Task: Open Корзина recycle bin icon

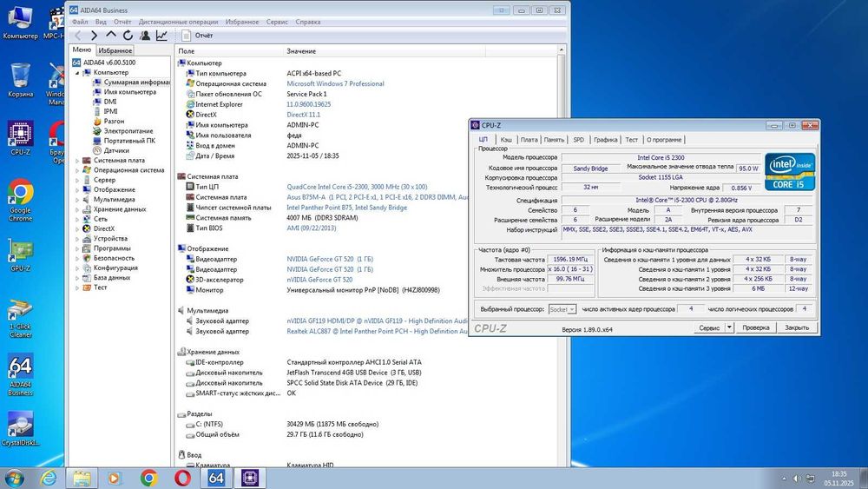Action: (x=21, y=80)
